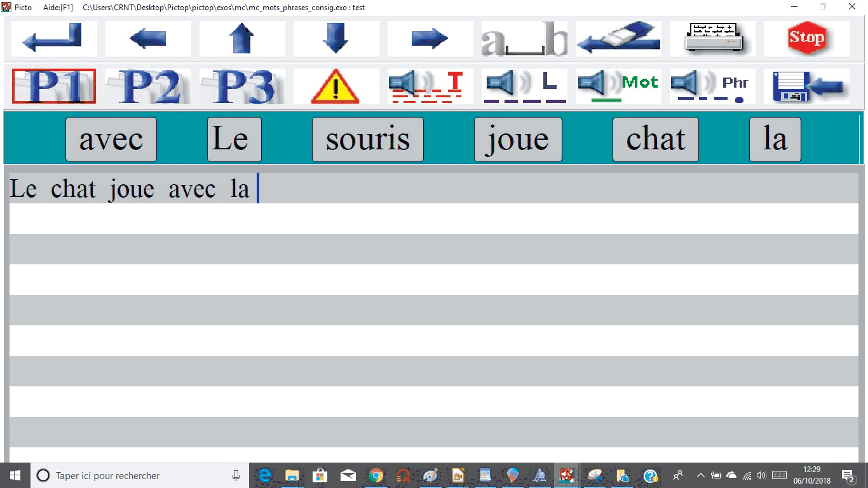Image resolution: width=868 pixels, height=488 pixels.
Task: Insert a space with a_b icon
Action: coord(524,39)
